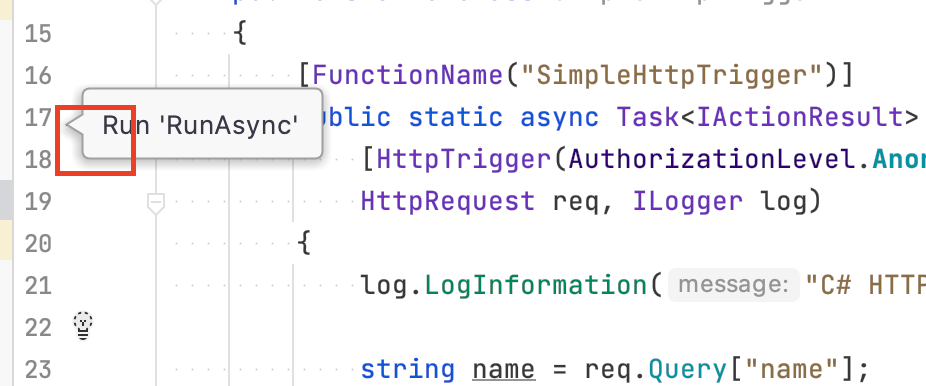Click the lightbulb quick-fix icon on line 22

click(83, 326)
